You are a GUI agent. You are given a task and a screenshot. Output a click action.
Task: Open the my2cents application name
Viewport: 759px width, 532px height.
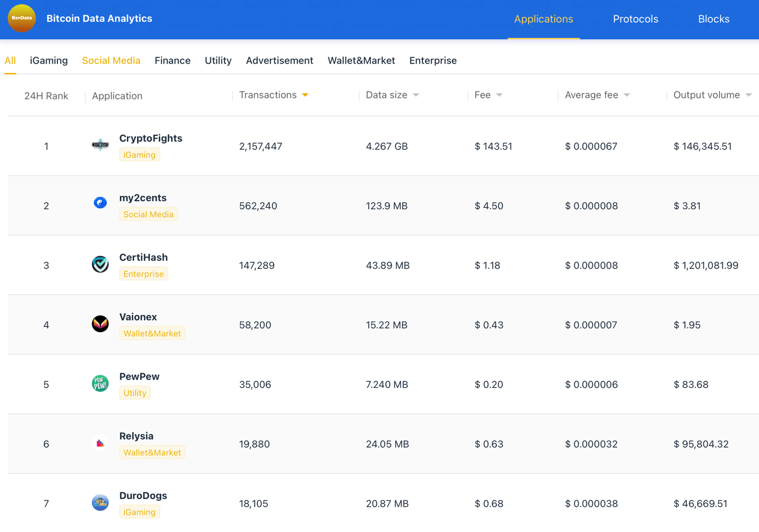(x=143, y=198)
